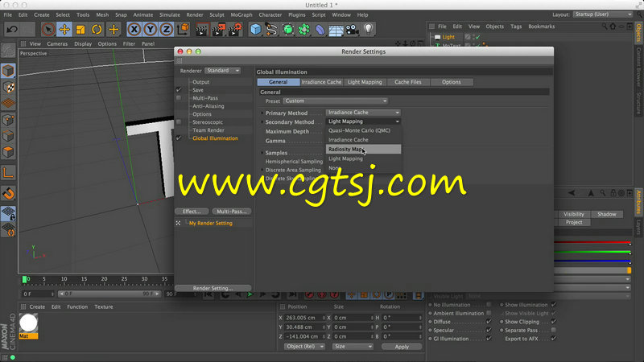Add a Cube primitive object
Viewport: 644px width, 362px height.
[255, 30]
